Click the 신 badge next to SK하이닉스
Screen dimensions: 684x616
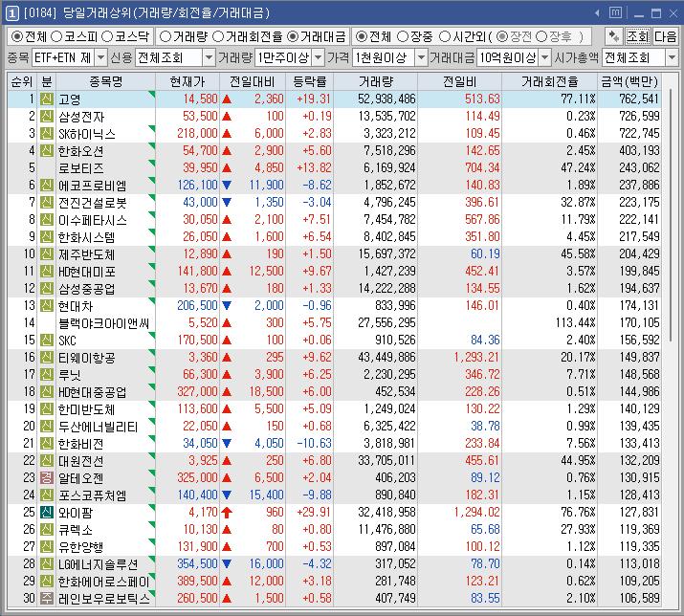(46, 134)
